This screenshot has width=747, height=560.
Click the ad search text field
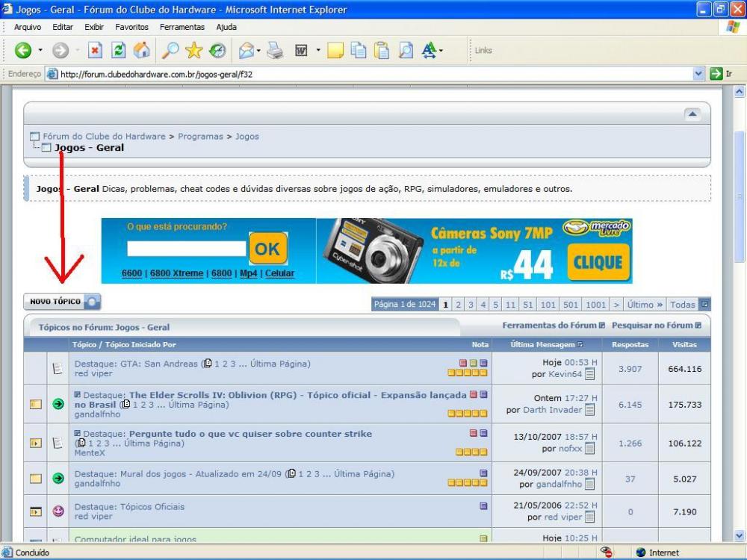click(x=186, y=249)
